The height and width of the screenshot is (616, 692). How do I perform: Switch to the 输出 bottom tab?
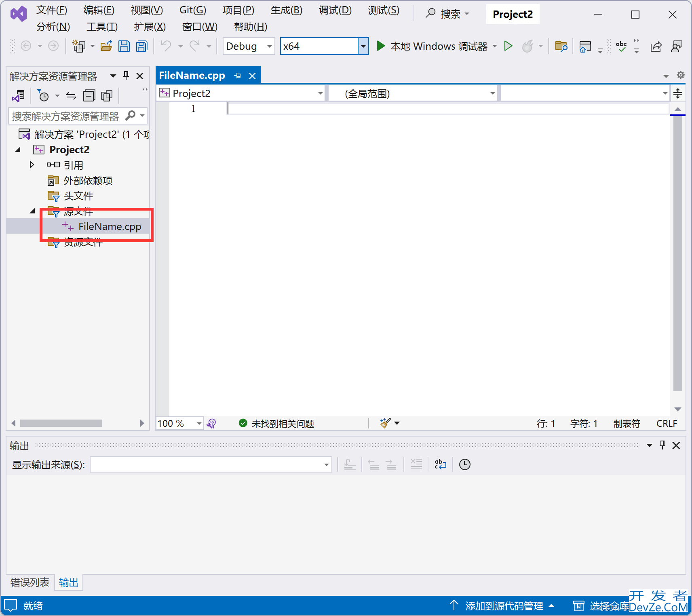point(68,582)
